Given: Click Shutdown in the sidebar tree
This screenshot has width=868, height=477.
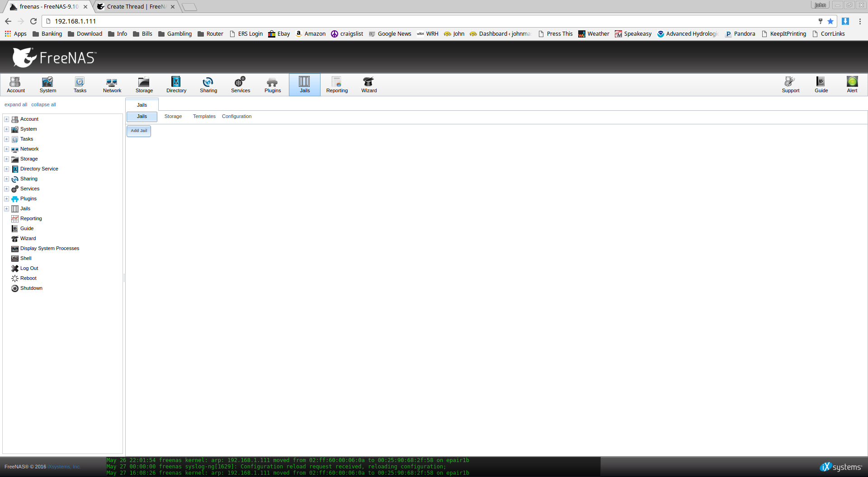Looking at the screenshot, I should click(31, 288).
